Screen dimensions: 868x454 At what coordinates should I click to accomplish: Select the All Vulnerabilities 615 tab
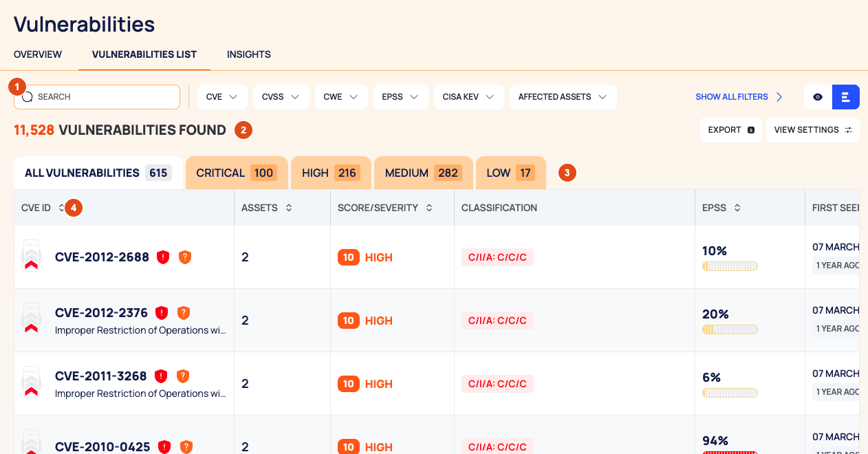click(98, 173)
